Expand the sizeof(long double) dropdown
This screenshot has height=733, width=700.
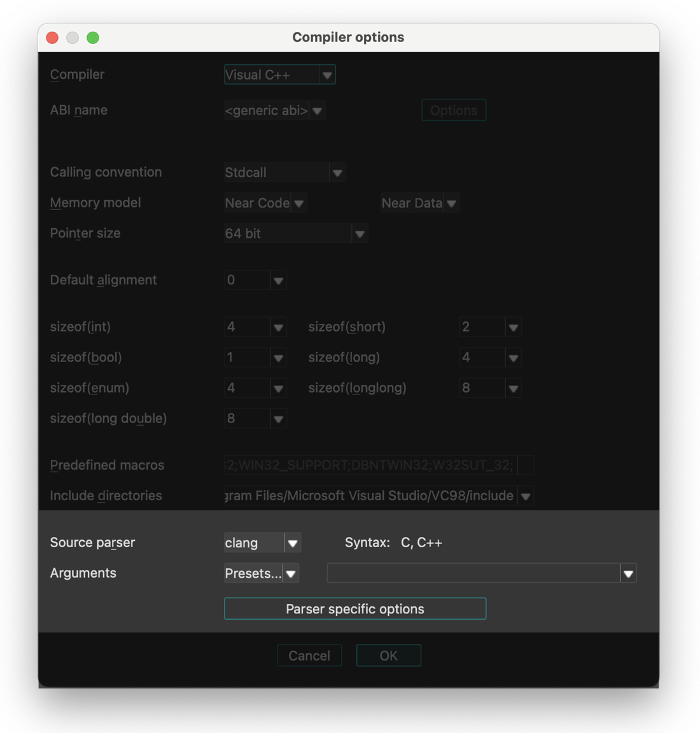(278, 418)
